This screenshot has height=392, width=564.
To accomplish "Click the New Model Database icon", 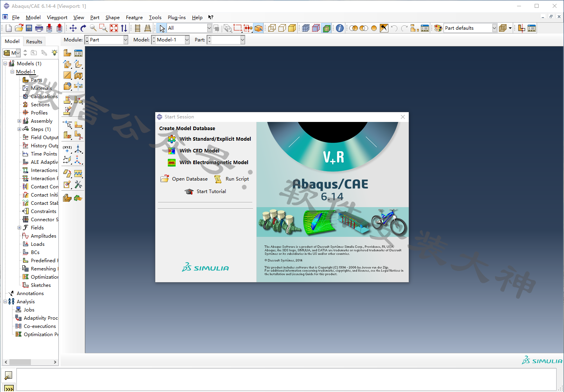I will (x=9, y=28).
